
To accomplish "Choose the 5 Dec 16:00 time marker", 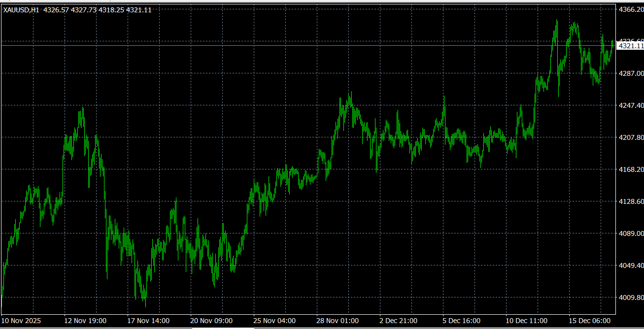I will pyautogui.click(x=462, y=321).
